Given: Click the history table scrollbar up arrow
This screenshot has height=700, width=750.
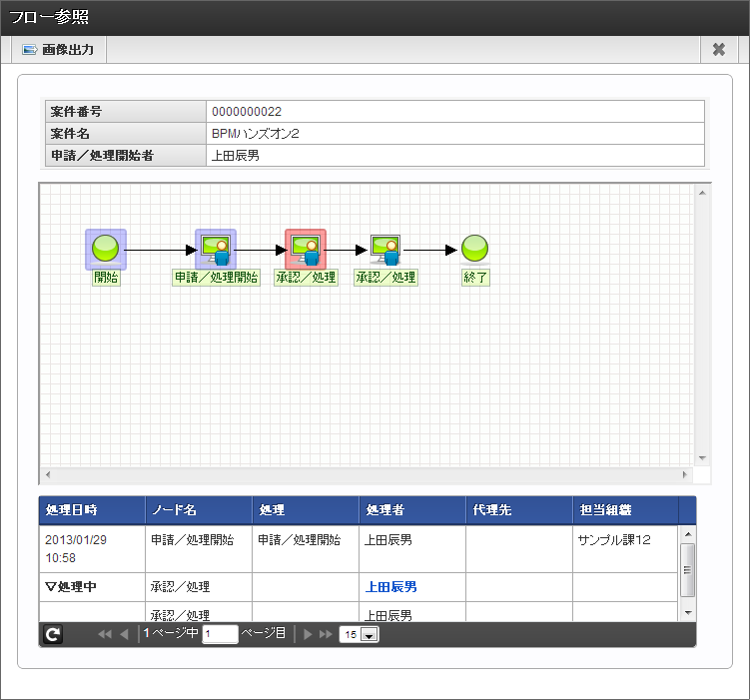Looking at the screenshot, I should pyautogui.click(x=688, y=534).
